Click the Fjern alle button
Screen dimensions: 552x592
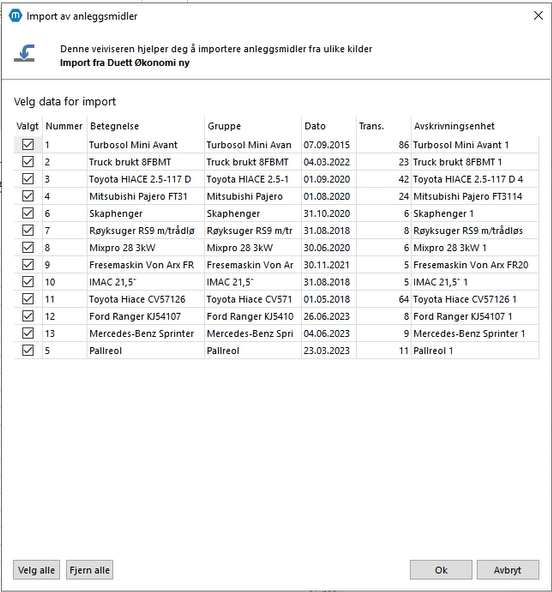tap(89, 570)
